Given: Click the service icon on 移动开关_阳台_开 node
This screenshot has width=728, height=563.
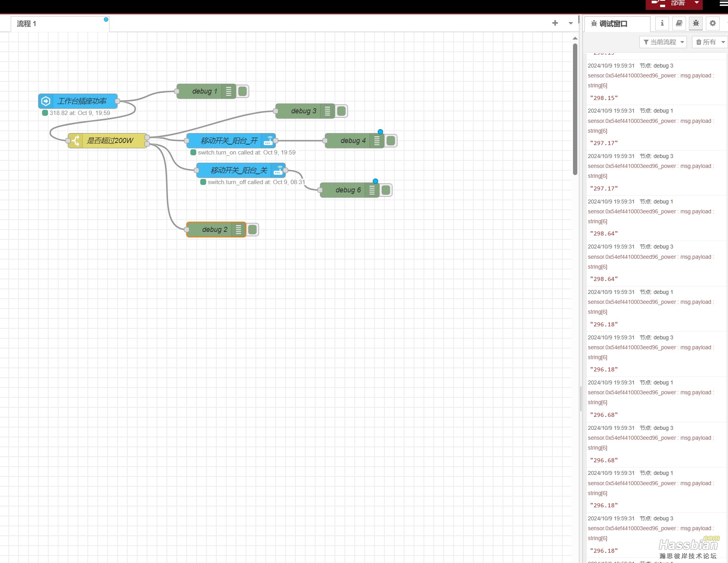Looking at the screenshot, I should point(269,141).
